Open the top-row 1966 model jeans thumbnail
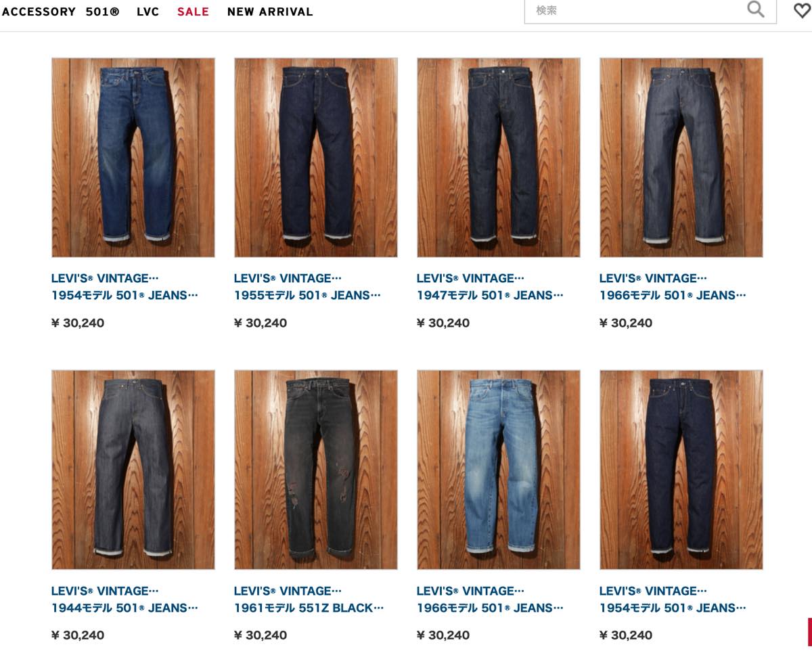Viewport: 812px width, 651px height. [681, 158]
